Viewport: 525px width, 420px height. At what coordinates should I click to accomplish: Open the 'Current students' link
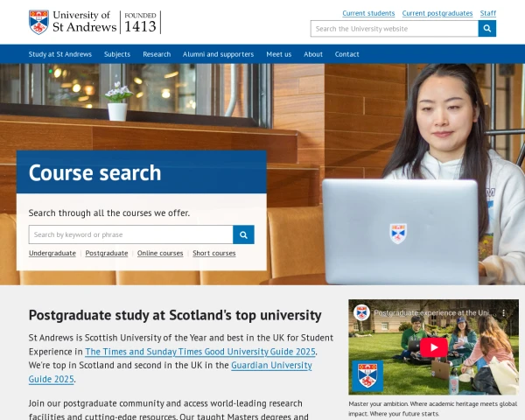coord(368,13)
